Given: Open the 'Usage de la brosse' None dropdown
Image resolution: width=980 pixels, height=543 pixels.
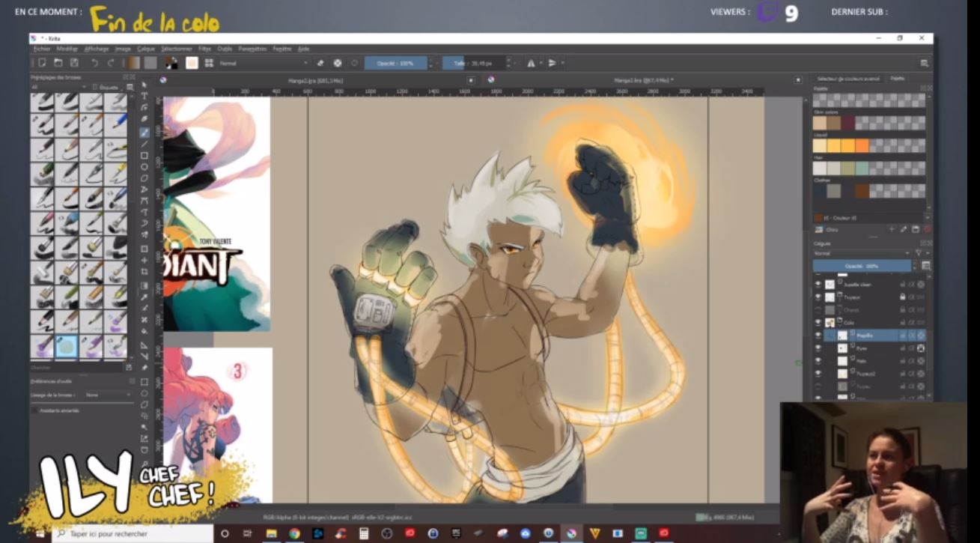Looking at the screenshot, I should click(108, 394).
